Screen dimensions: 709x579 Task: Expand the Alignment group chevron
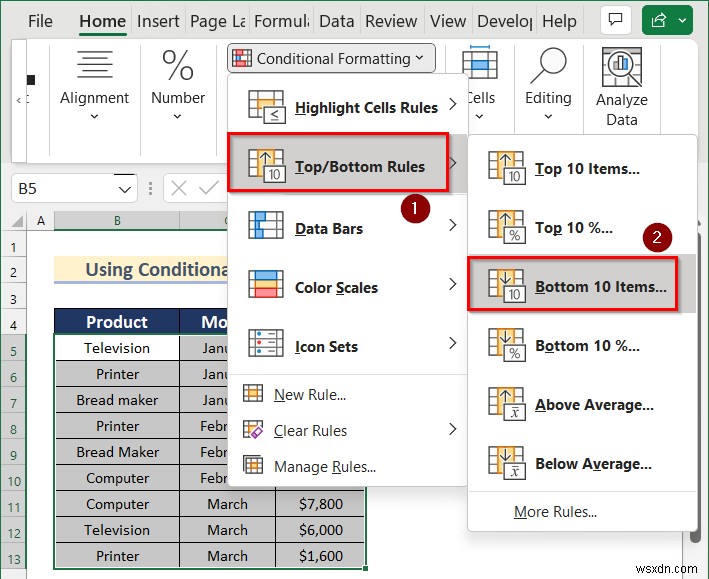tap(94, 117)
